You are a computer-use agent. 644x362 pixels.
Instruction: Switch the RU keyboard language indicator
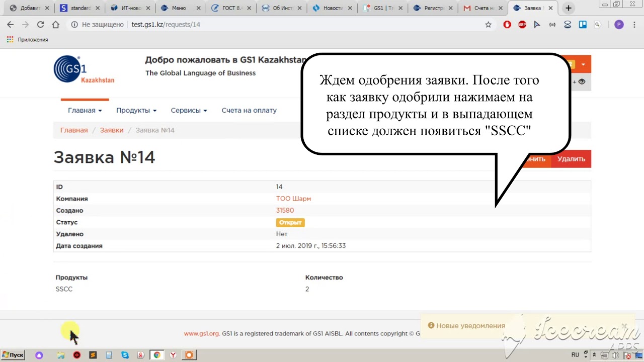click(575, 355)
